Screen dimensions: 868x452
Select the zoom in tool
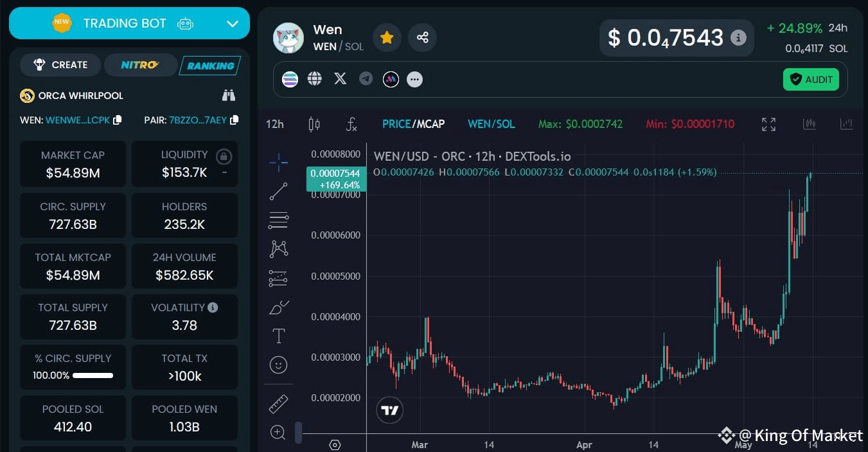(278, 433)
